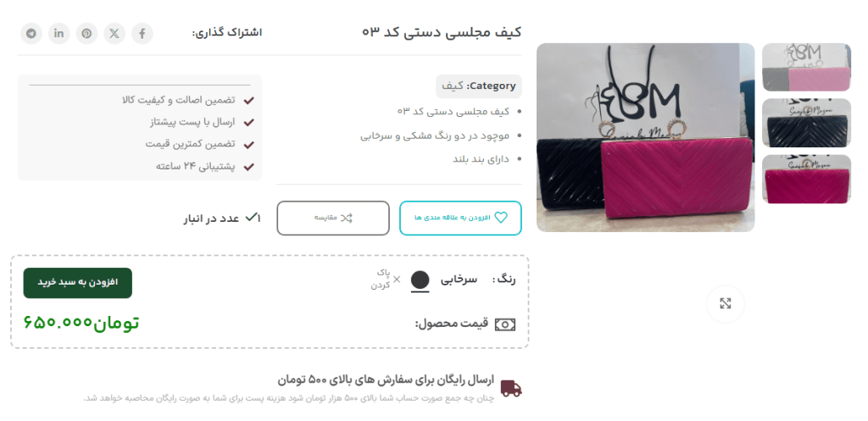Share product on LinkedIn
Viewport: 868px width, 421px height.
click(59, 33)
